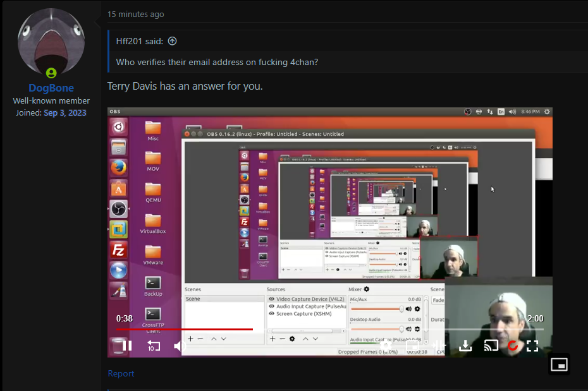The height and width of the screenshot is (391, 588).
Task: Click the Hff201 said quote header
Action: click(x=140, y=41)
